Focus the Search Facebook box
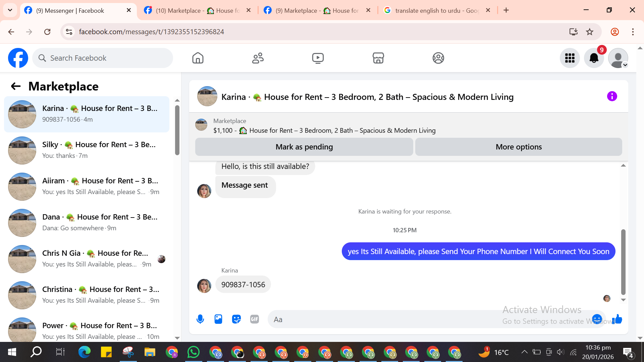This screenshot has height=362, width=644. 103,58
